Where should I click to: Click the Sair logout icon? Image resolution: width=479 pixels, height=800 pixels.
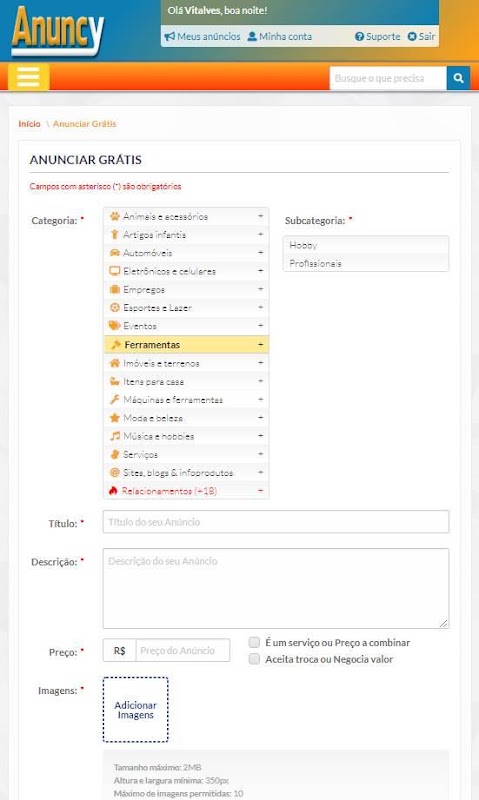point(412,37)
